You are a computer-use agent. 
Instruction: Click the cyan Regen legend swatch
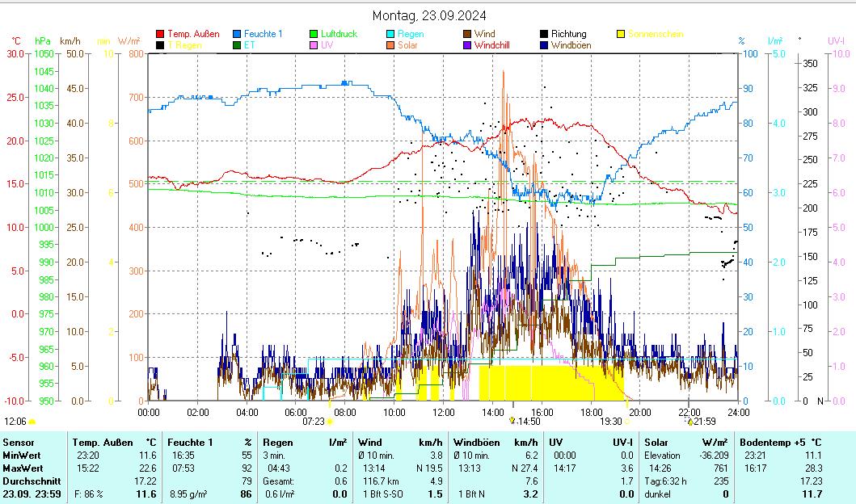coord(390,34)
